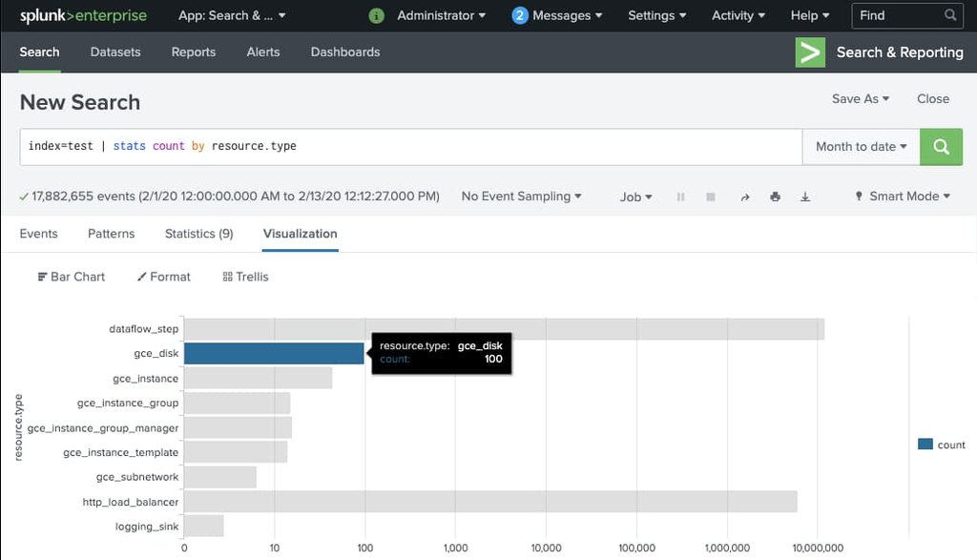The height and width of the screenshot is (560, 977).
Task: Switch to the Events tab
Action: pyautogui.click(x=38, y=234)
